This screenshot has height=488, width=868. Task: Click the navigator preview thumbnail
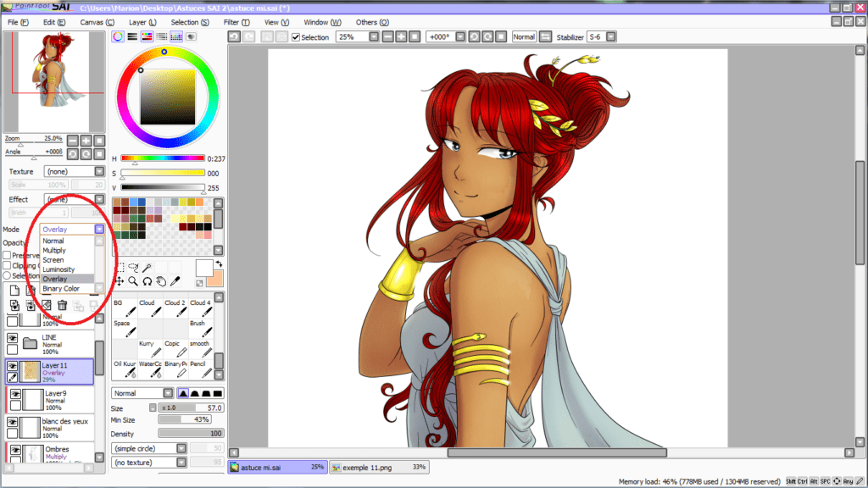(x=53, y=80)
